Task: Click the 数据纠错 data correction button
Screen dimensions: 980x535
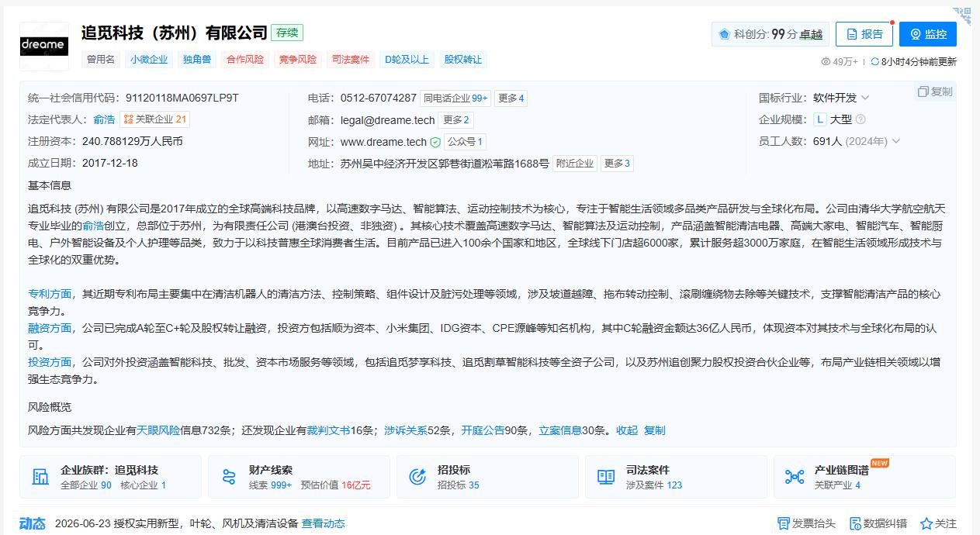Action: (878, 523)
